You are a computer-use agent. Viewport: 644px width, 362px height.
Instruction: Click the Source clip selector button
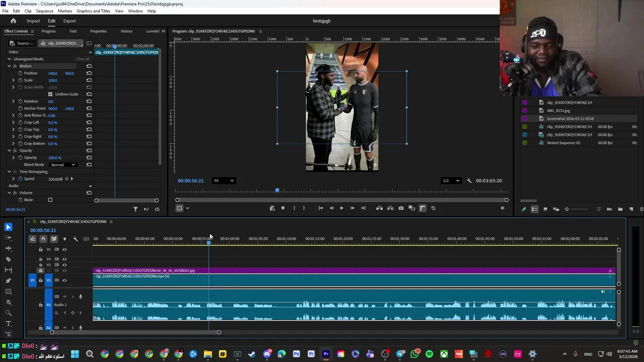tap(22, 43)
